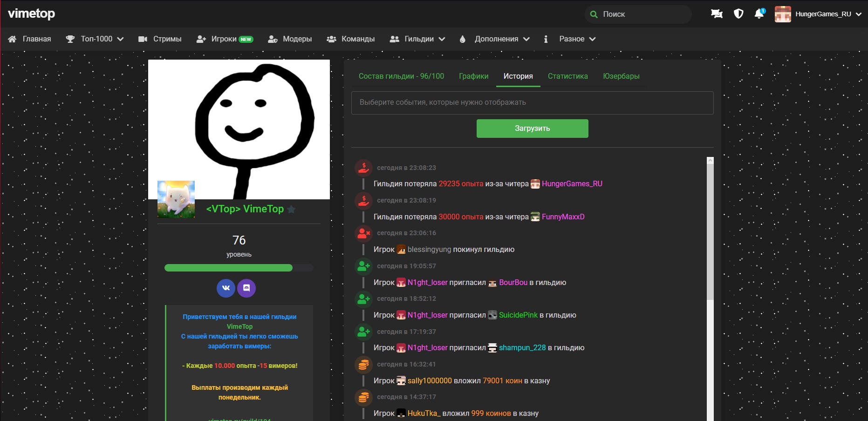Open player N1ght_loser profile link

(x=427, y=282)
